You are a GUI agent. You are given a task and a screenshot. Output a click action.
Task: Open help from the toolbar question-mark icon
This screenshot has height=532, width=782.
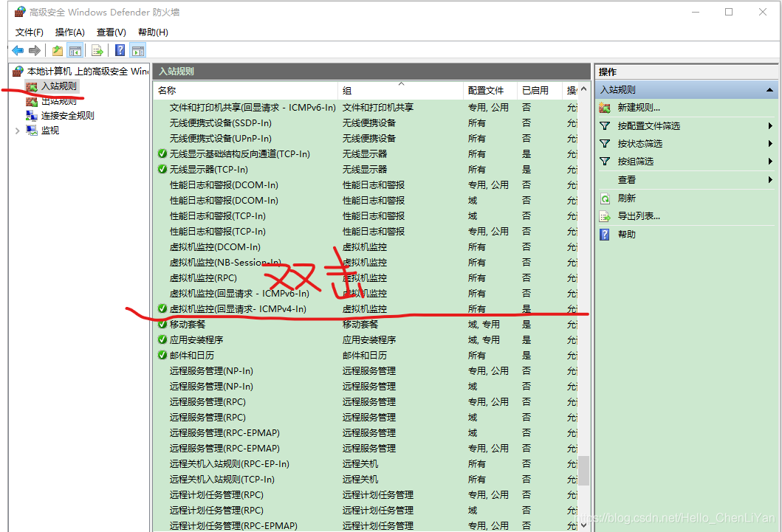click(x=120, y=50)
